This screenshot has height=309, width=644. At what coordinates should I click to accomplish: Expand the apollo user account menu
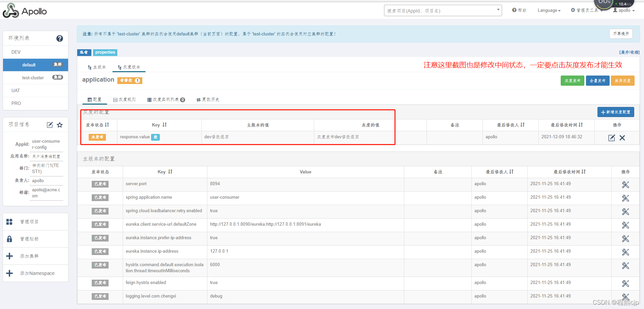[623, 10]
